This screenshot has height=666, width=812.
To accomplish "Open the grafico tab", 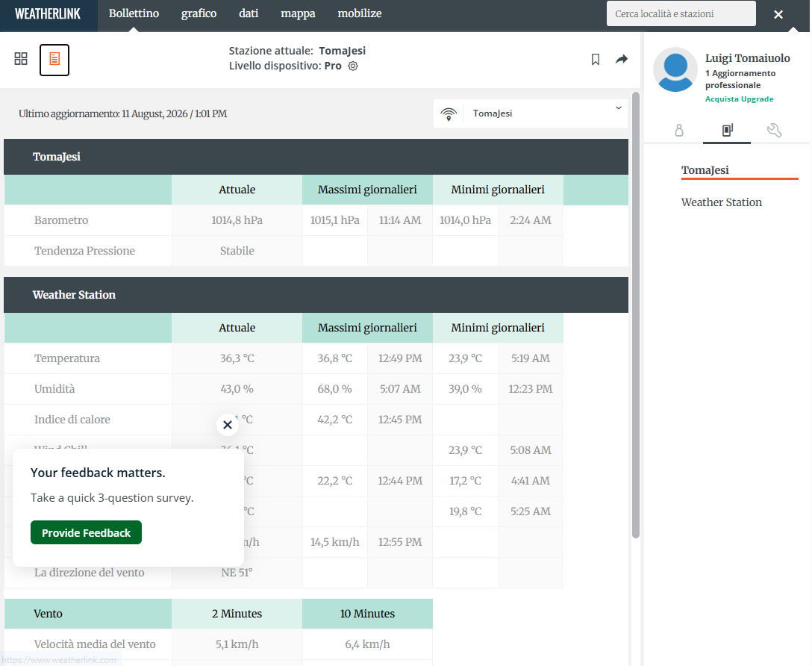I will (x=199, y=13).
